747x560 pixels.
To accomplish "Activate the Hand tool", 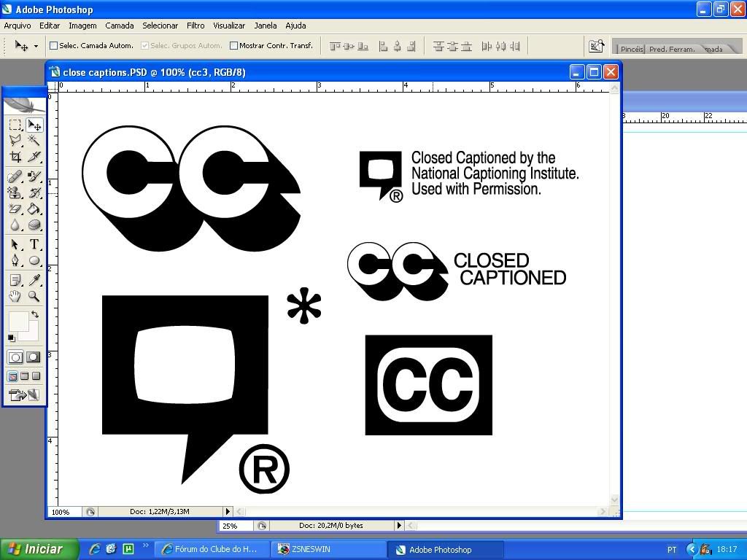I will coord(15,296).
